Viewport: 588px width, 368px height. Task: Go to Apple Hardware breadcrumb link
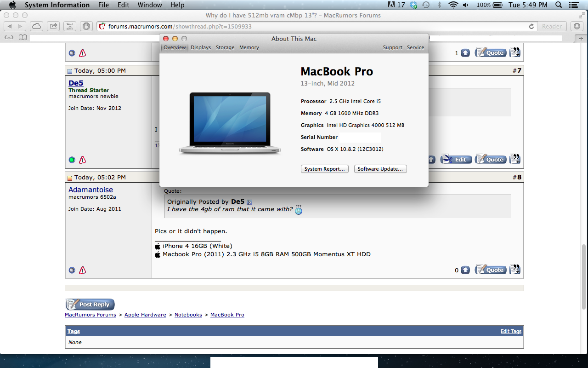pos(145,315)
